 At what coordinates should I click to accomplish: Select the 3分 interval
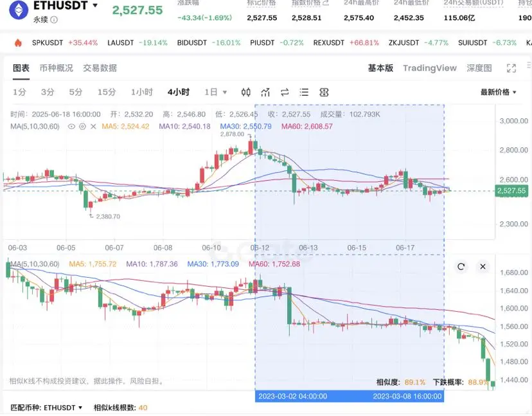tap(48, 92)
